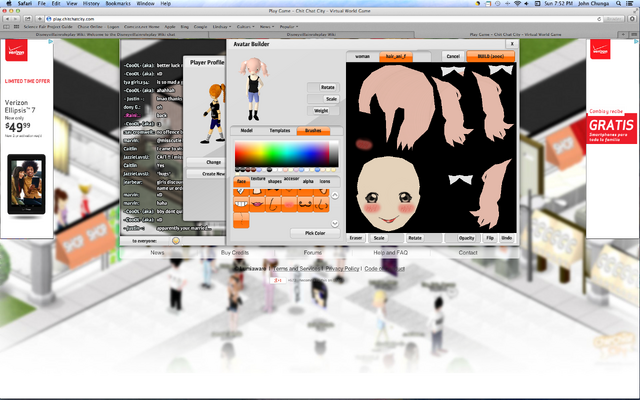This screenshot has height=400, width=640.
Task: Select the accessor brush category
Action: tap(291, 179)
